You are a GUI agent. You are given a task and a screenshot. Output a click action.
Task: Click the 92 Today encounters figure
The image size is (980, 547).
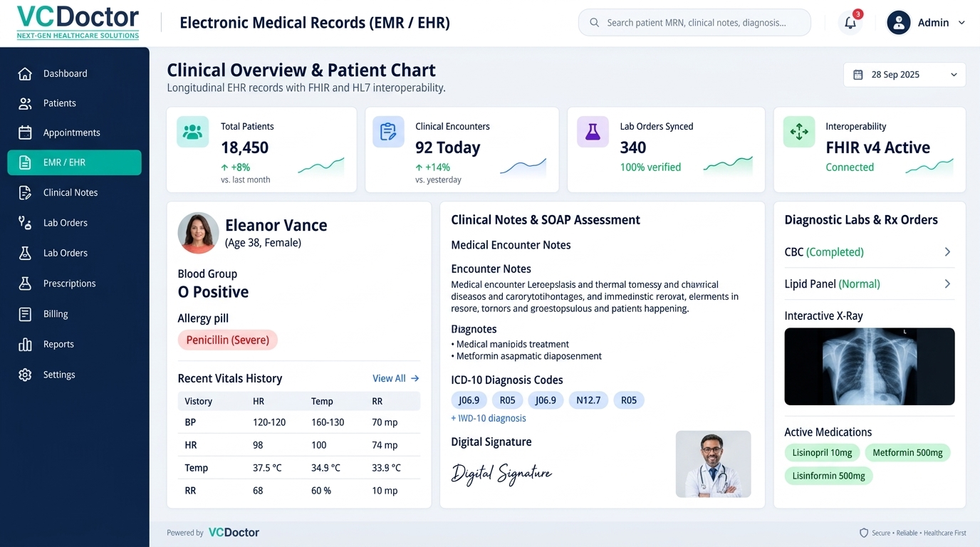tap(448, 147)
